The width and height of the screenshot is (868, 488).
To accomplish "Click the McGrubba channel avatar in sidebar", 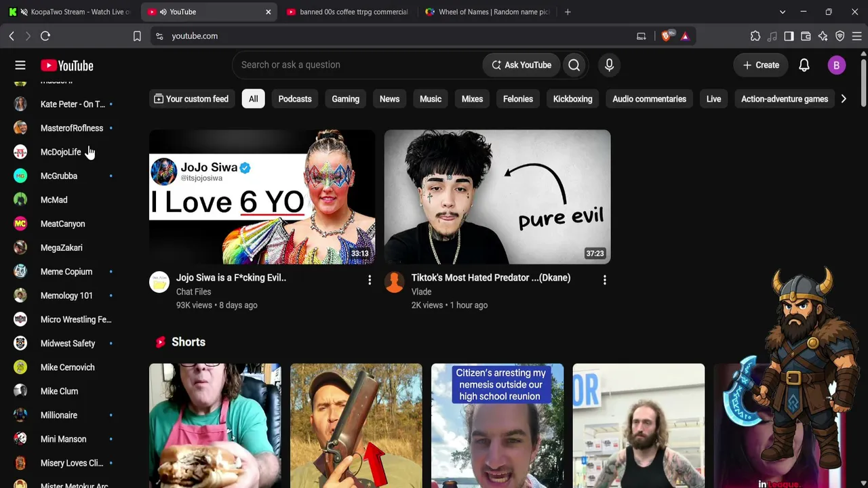I will 20,176.
